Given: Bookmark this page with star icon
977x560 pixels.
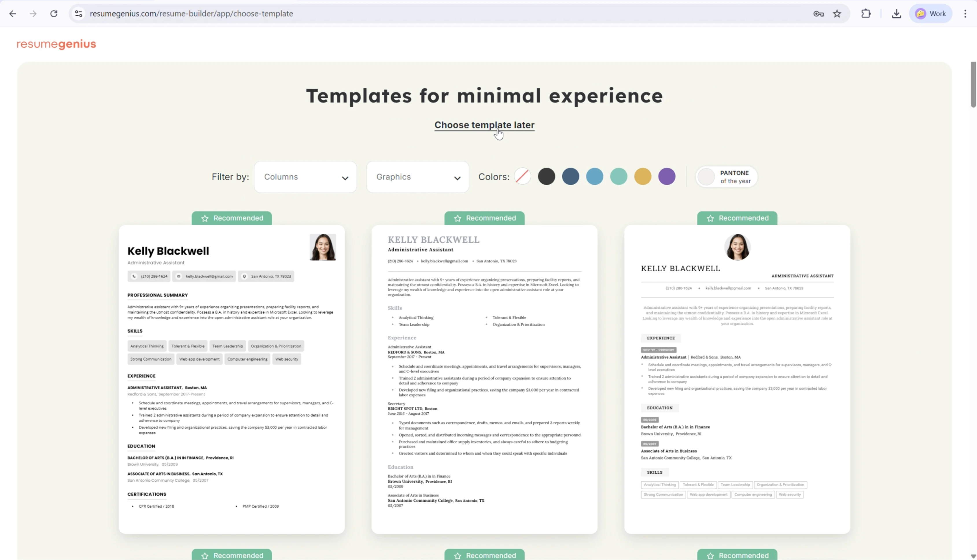Looking at the screenshot, I should [837, 14].
